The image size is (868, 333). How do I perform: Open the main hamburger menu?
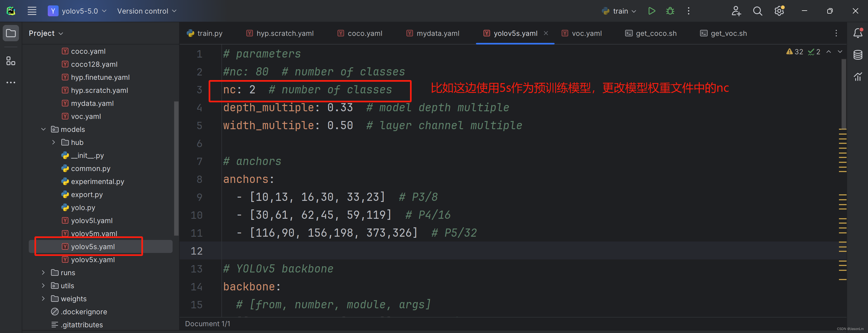point(32,11)
